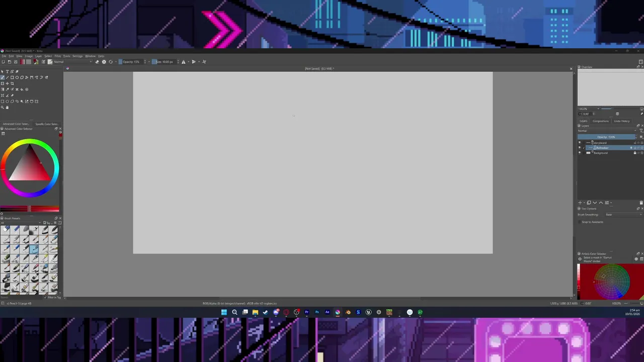The width and height of the screenshot is (644, 362).
Task: Duplicate layer icon in Layers panel
Action: tap(589, 203)
